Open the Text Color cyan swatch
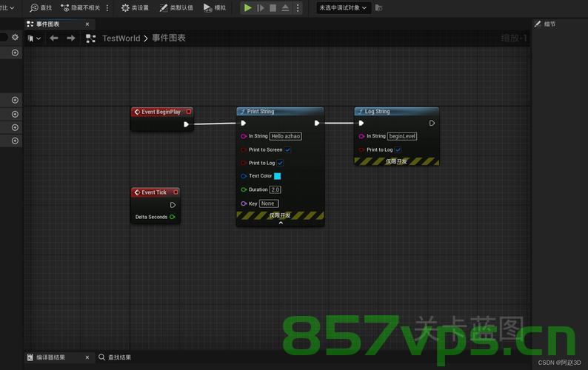Image resolution: width=588 pixels, height=370 pixels. (x=278, y=176)
